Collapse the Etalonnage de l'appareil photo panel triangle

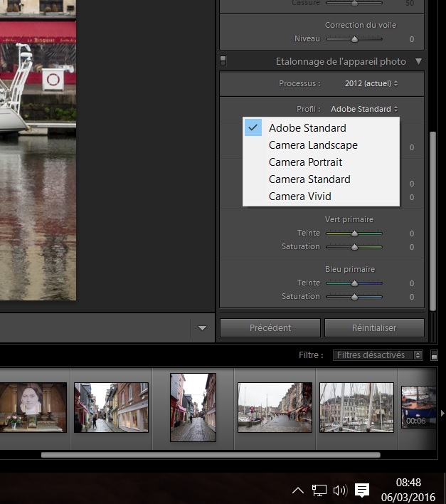(x=418, y=61)
